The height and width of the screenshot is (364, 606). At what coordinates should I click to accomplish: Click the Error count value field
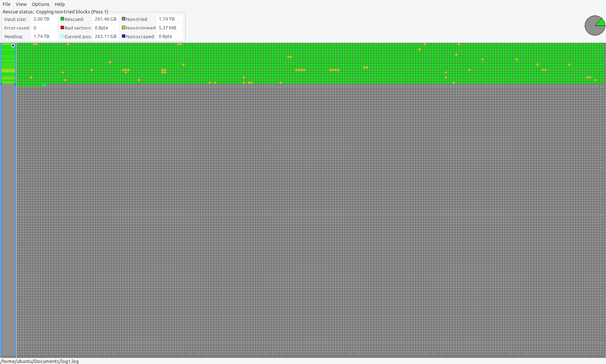44,28
